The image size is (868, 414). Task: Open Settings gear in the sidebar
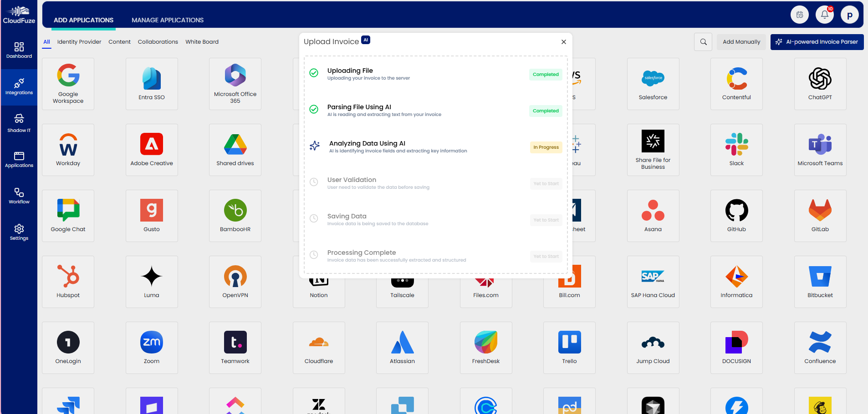(19, 232)
